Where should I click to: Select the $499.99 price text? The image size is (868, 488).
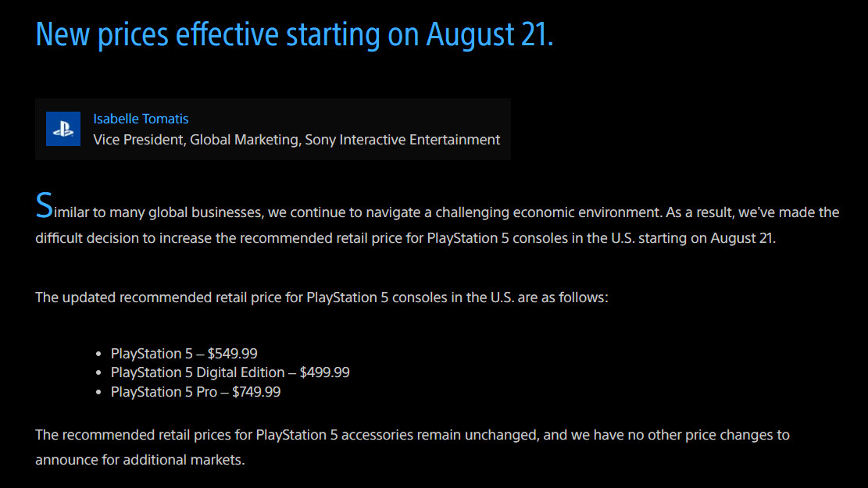(325, 372)
